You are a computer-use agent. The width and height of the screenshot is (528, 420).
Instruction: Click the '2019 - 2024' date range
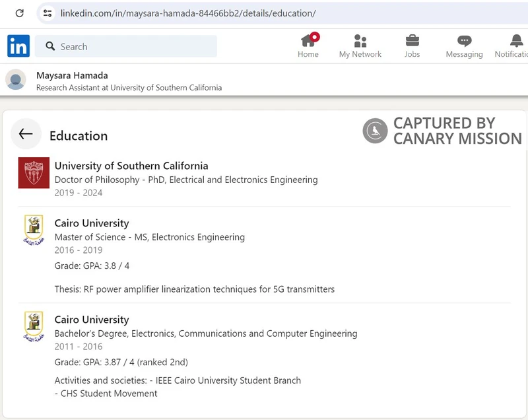[x=79, y=193]
